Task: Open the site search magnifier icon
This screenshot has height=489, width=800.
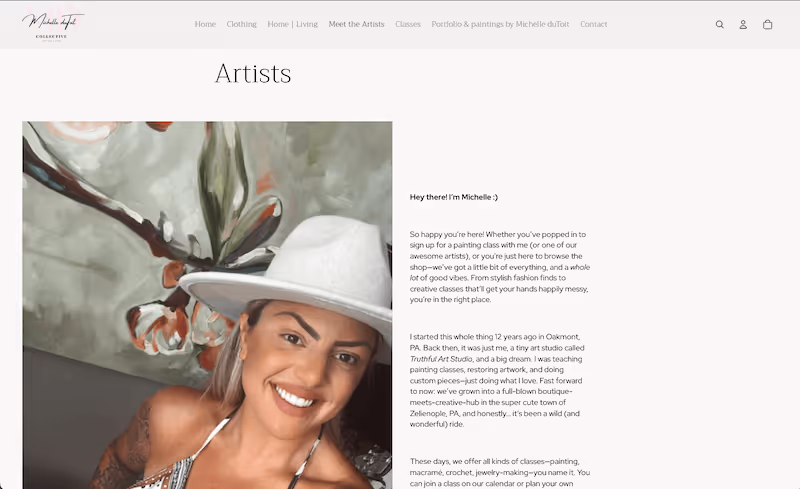Action: [719, 25]
